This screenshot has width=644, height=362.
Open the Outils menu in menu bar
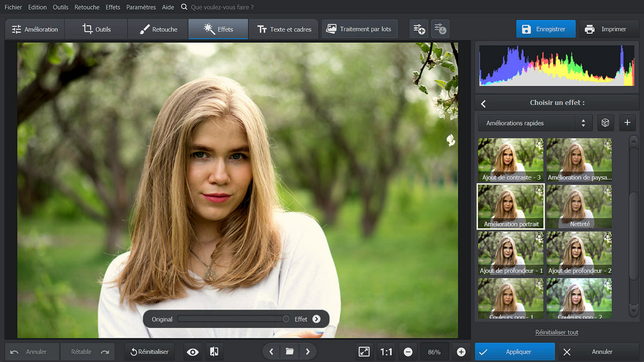[61, 7]
